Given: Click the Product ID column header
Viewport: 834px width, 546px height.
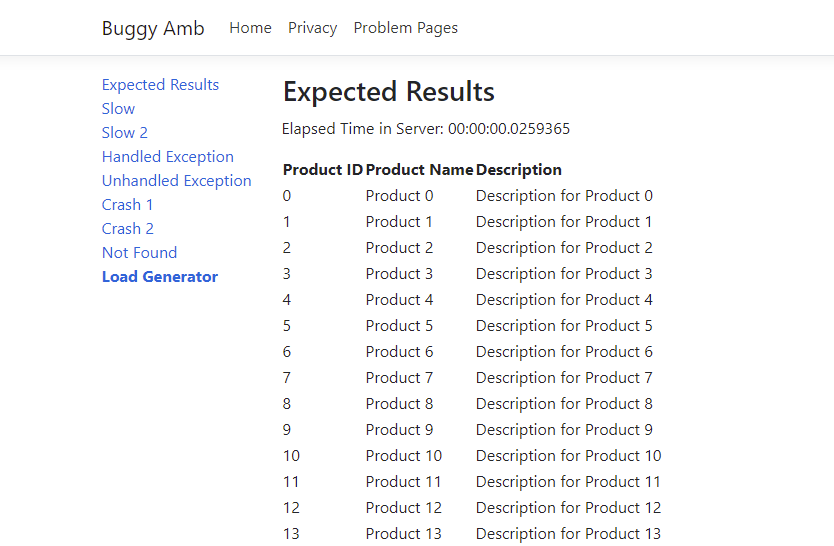Looking at the screenshot, I should point(322,170).
